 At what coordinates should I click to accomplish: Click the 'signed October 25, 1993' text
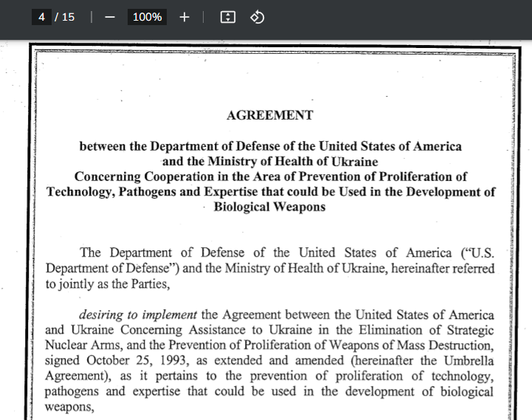[x=115, y=360]
